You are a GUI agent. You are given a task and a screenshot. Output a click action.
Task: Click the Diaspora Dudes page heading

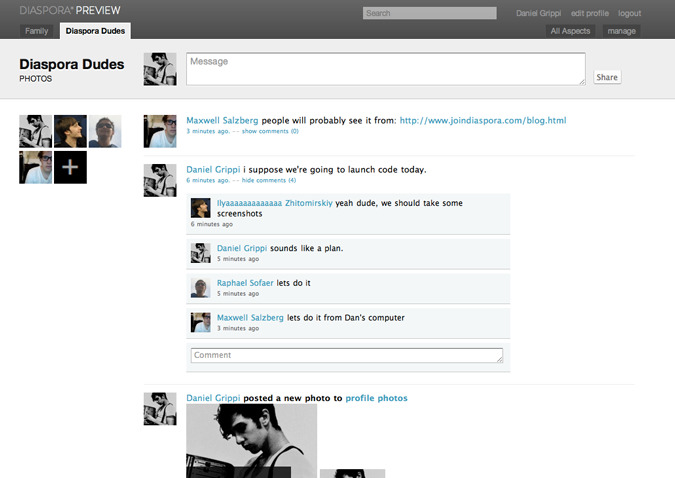tap(72, 64)
